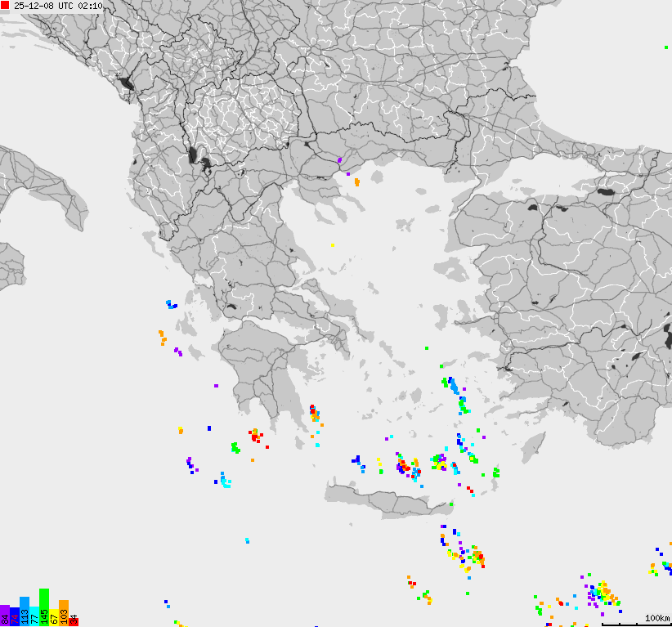
Task: Click the orange legend bar labeled 103
Action: pyautogui.click(x=63, y=613)
